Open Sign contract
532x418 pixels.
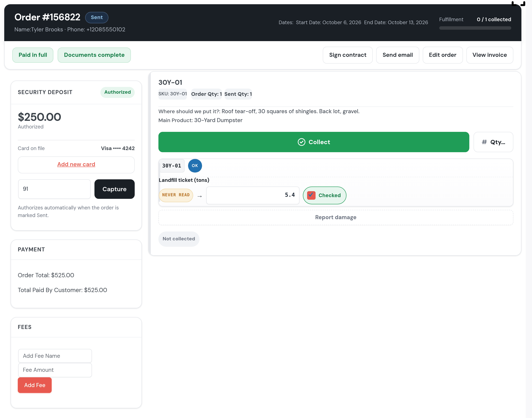[348, 55]
